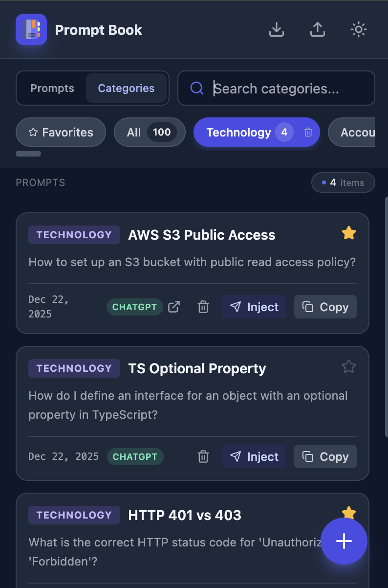Select the Categories tab

coord(126,88)
